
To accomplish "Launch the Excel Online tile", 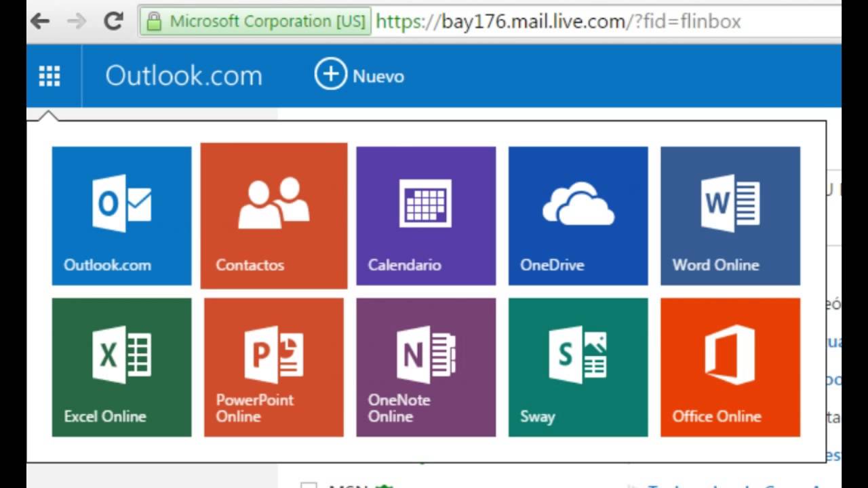I will point(122,367).
